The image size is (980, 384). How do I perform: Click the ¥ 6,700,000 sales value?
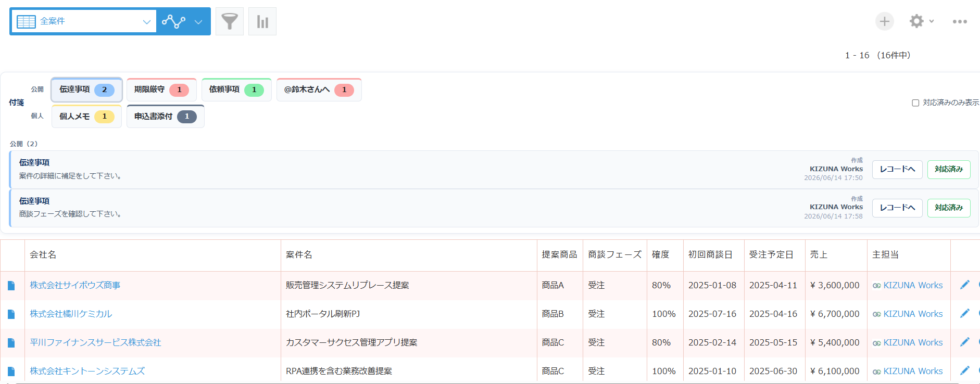click(835, 314)
